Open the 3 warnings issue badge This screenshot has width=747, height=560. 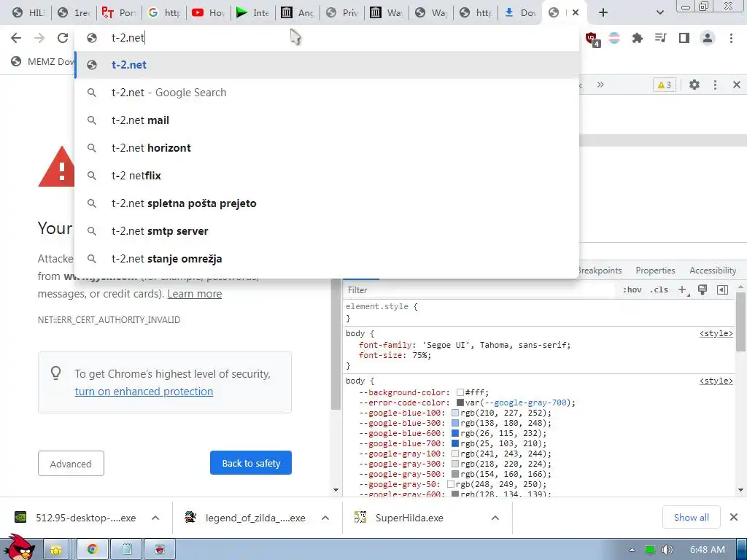664,85
